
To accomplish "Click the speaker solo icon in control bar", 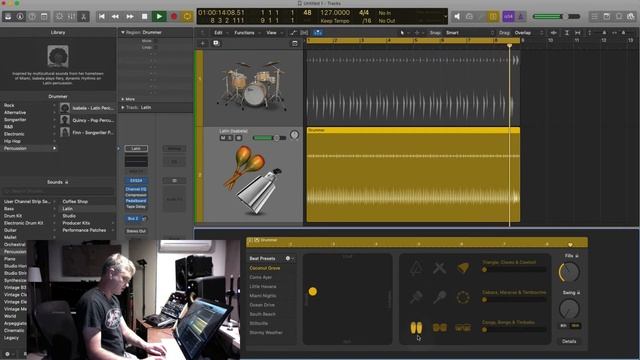I will point(457,16).
